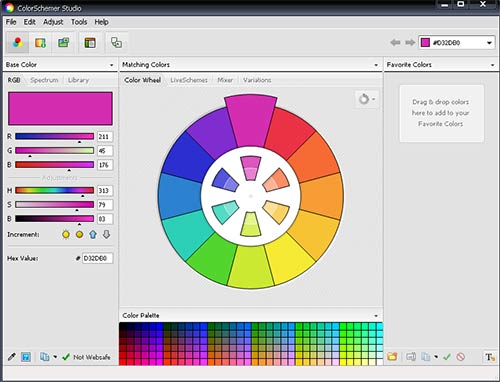Screen dimensions: 500x382
Task: Expand the Matching Colors panel dropdown arrow
Action: (376, 65)
